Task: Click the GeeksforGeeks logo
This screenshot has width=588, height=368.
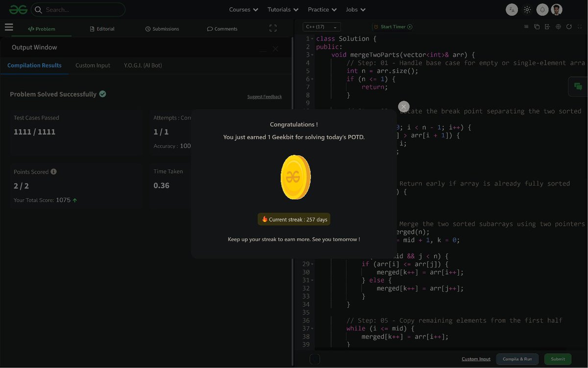Action: click(18, 9)
